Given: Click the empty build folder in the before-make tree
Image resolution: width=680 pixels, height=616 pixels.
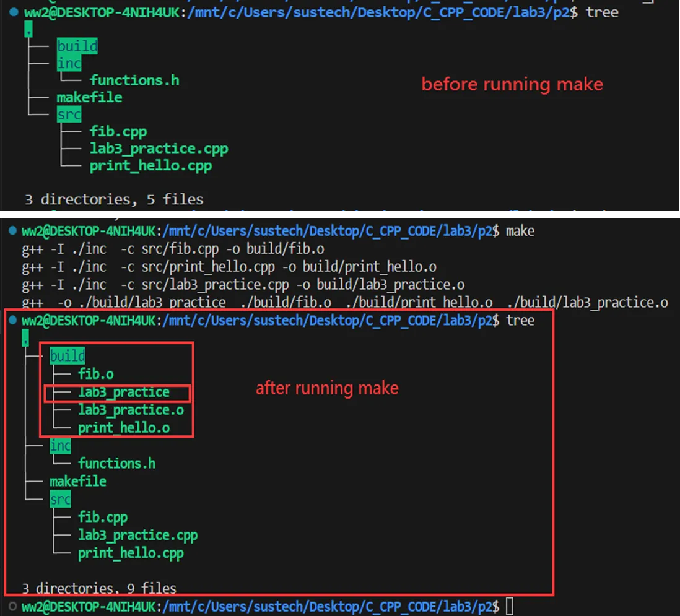Looking at the screenshot, I should click(x=77, y=46).
